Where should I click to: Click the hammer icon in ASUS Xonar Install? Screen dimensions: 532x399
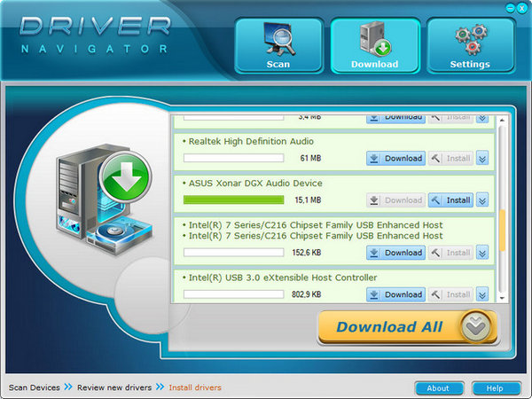[435, 200]
